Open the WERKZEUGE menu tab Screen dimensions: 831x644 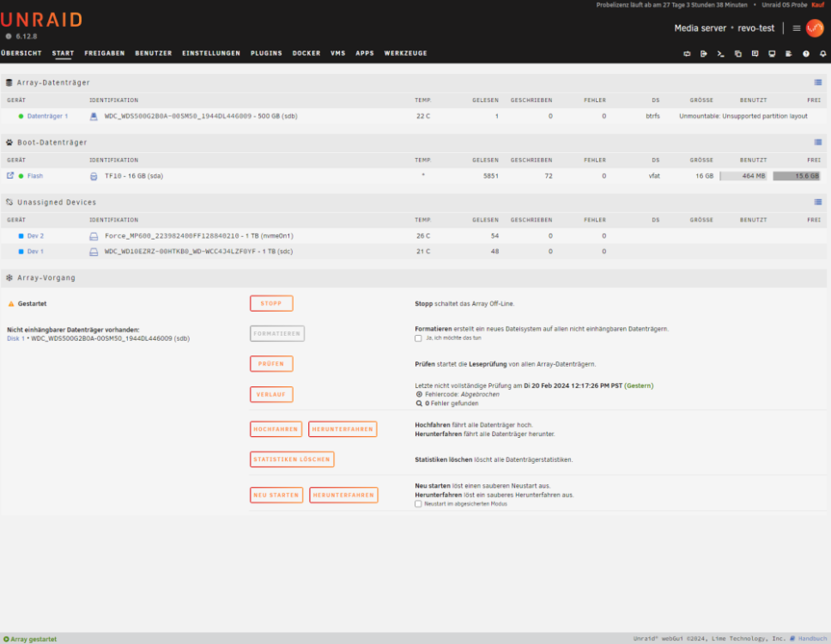point(406,53)
